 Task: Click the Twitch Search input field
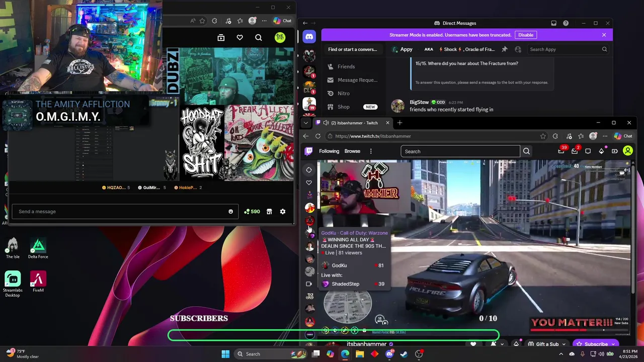pyautogui.click(x=460, y=151)
